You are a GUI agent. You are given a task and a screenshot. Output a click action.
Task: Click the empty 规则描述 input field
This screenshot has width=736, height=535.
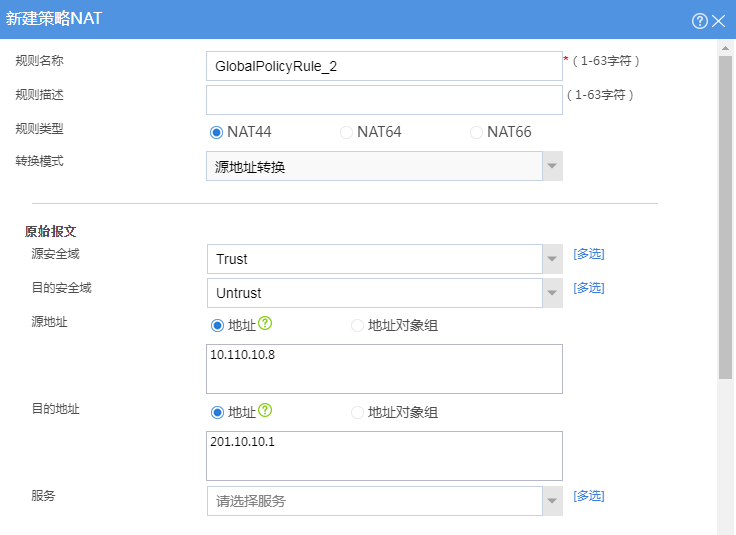384,100
